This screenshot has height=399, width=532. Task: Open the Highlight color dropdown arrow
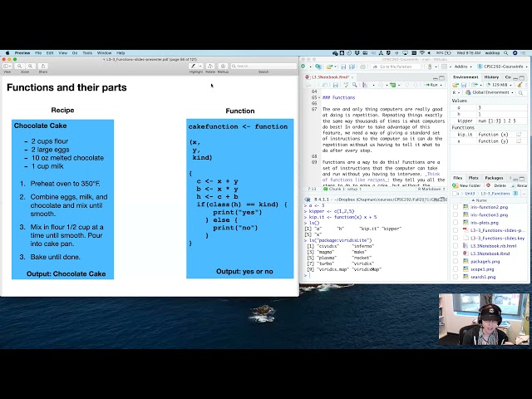pyautogui.click(x=200, y=66)
